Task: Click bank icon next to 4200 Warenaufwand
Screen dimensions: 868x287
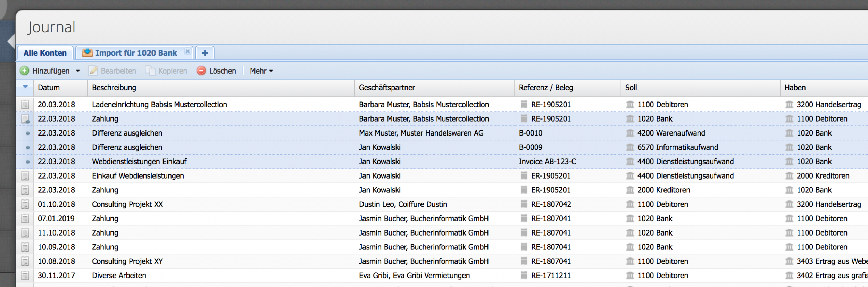Action: coord(630,133)
